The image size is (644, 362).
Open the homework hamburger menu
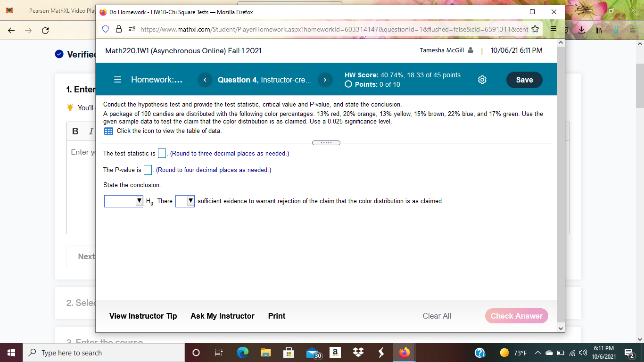click(117, 79)
